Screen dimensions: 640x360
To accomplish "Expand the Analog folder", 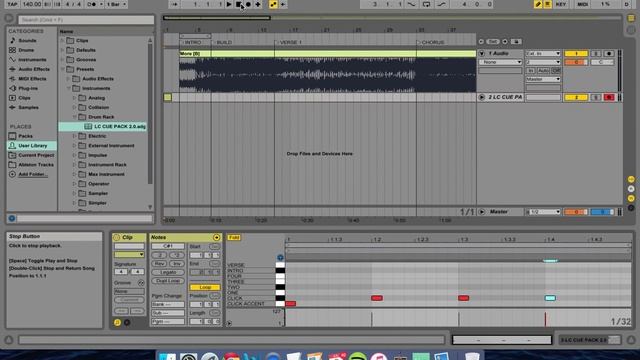I will point(74,98).
